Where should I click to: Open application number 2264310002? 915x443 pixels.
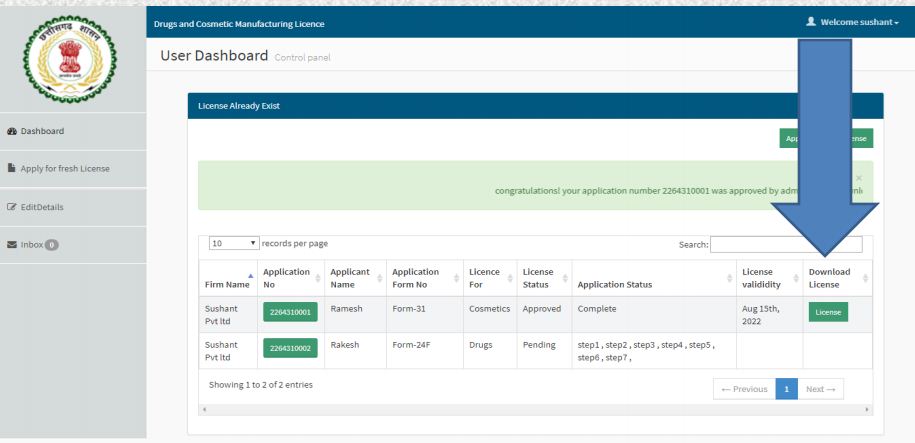(290, 351)
